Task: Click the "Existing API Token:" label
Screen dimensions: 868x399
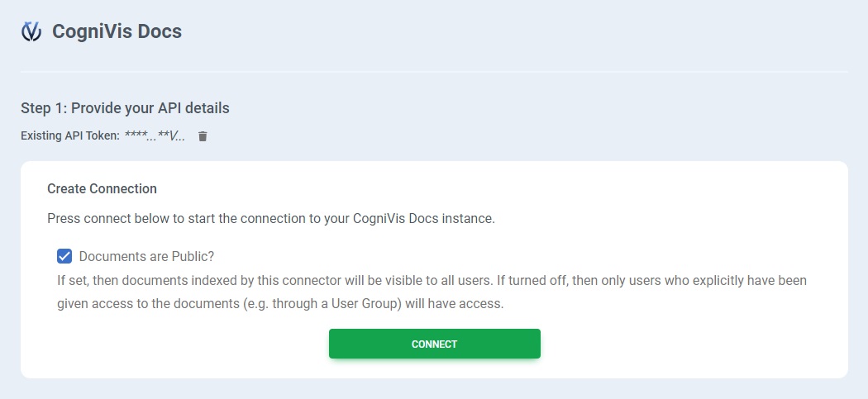Action: click(70, 136)
